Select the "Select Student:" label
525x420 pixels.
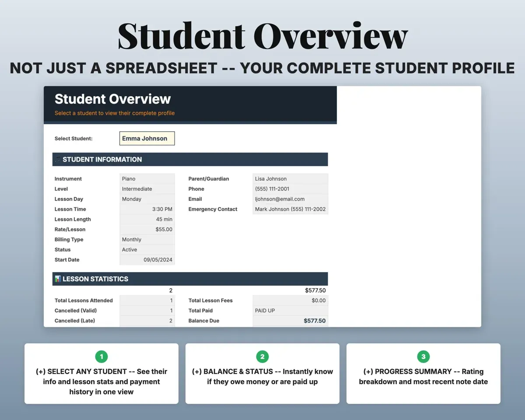(x=73, y=139)
